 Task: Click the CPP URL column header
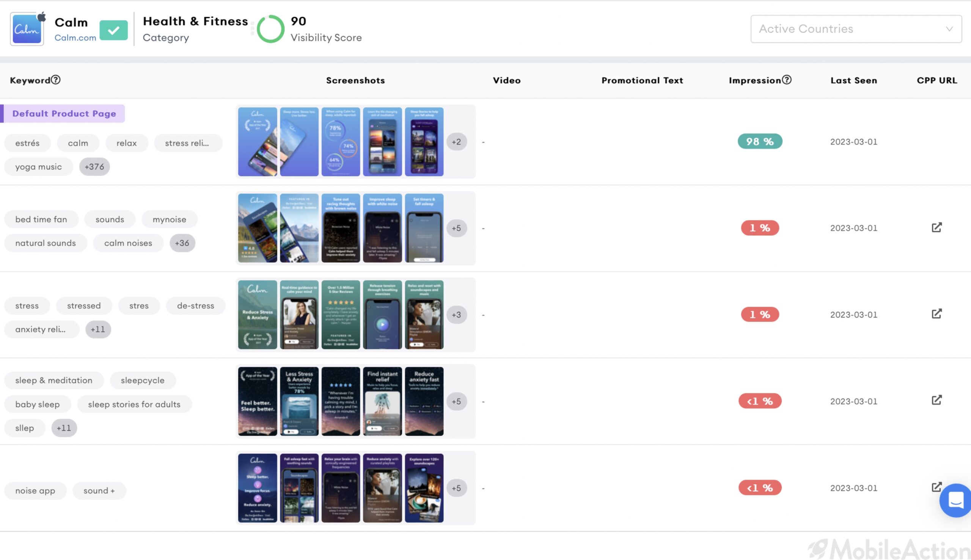(x=937, y=80)
